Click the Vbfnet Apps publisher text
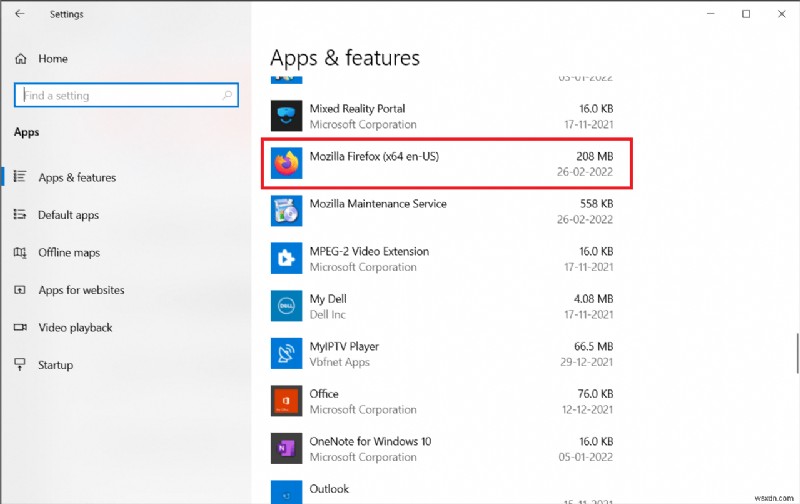The width and height of the screenshot is (800, 504). (x=339, y=362)
